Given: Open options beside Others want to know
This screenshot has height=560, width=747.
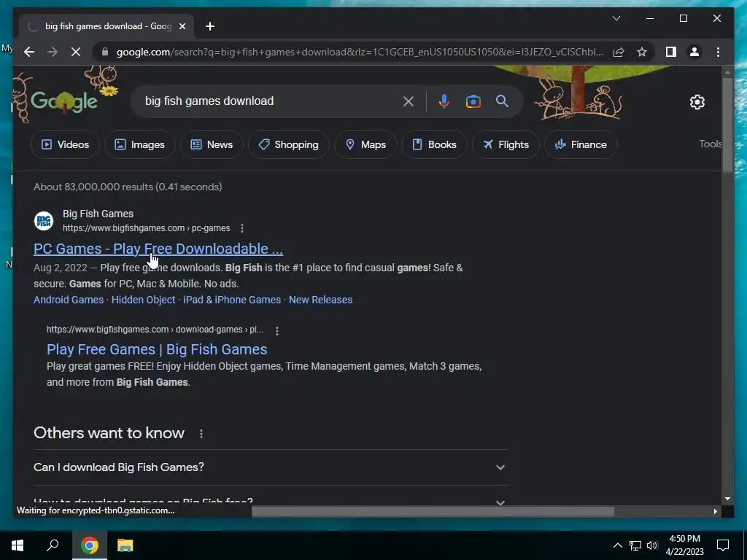Looking at the screenshot, I should click(x=201, y=434).
